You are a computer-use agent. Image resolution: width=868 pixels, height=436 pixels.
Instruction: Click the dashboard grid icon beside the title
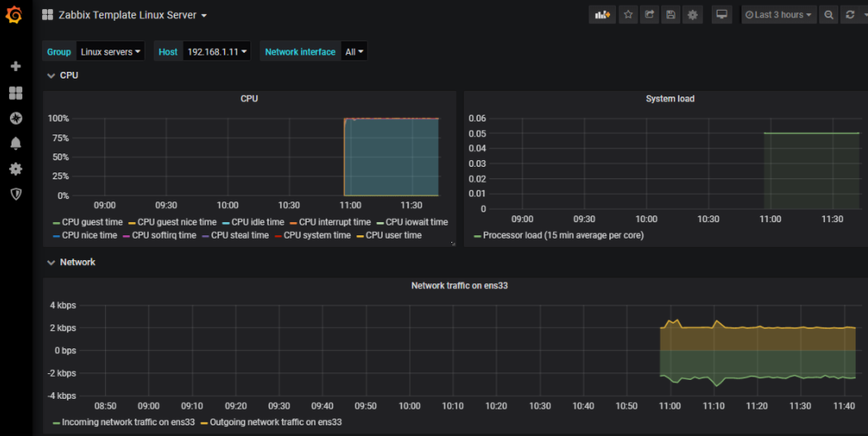coord(48,15)
